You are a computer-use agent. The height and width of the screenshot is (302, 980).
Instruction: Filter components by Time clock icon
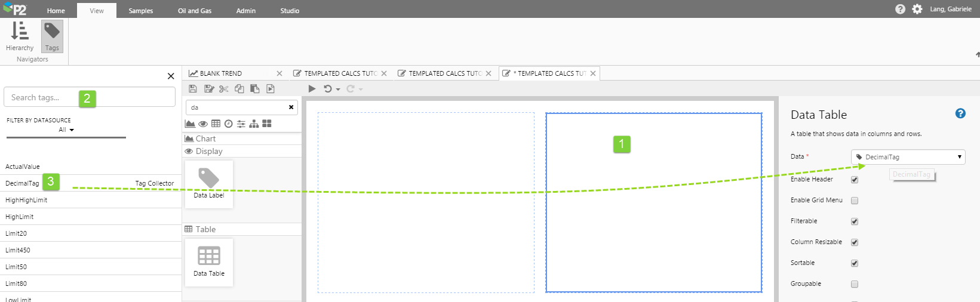(x=228, y=124)
